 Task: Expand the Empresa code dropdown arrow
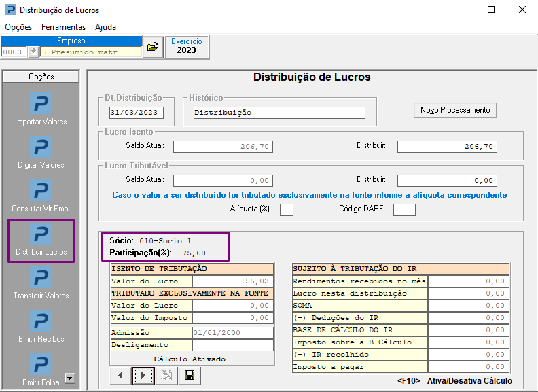pos(33,52)
